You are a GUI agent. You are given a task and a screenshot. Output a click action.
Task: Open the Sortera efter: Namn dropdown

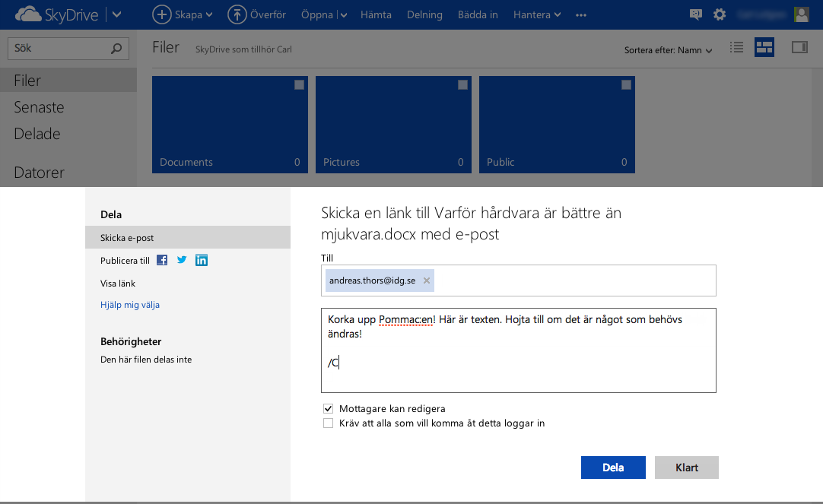(x=668, y=50)
